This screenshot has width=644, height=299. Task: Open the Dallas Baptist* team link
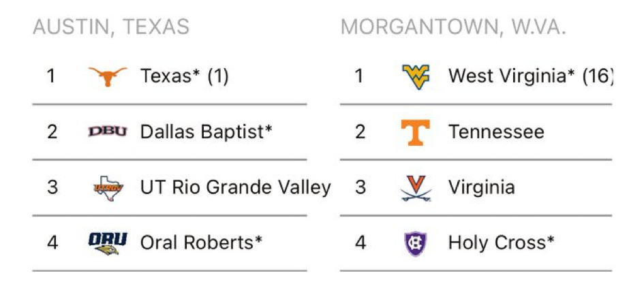206,132
